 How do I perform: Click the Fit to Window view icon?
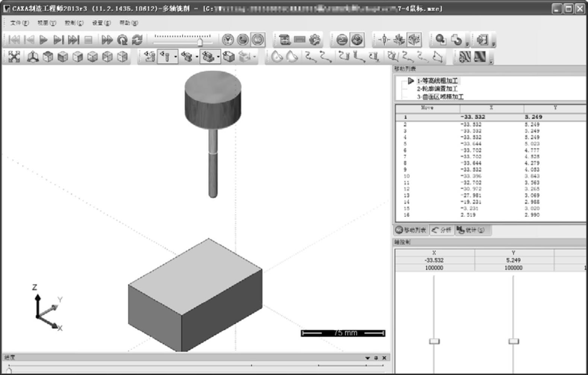click(14, 57)
